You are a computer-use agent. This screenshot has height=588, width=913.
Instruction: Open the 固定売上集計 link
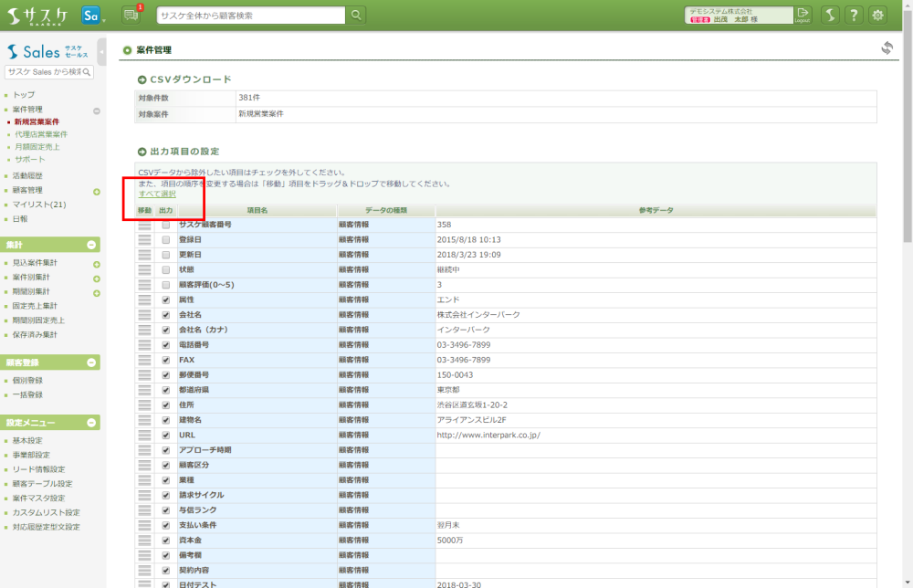point(35,306)
